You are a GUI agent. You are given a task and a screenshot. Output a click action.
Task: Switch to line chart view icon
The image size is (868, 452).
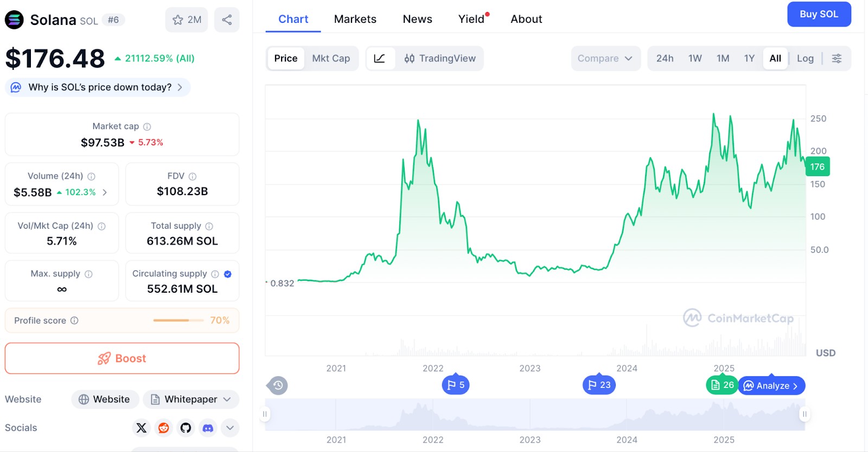pos(380,59)
